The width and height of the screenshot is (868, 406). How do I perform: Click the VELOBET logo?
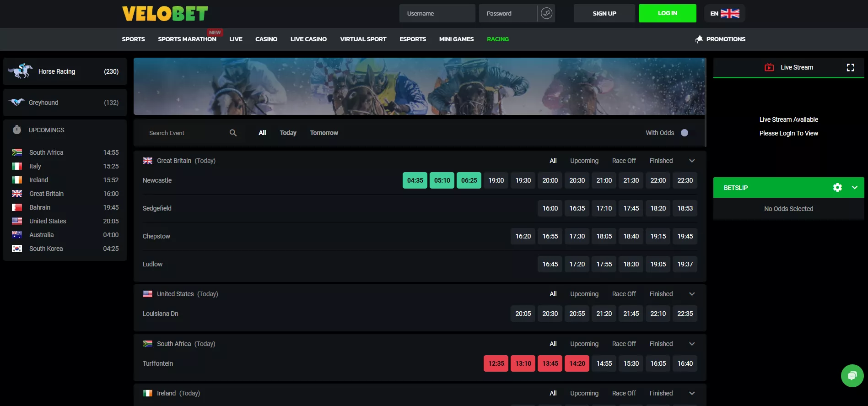pyautogui.click(x=165, y=14)
